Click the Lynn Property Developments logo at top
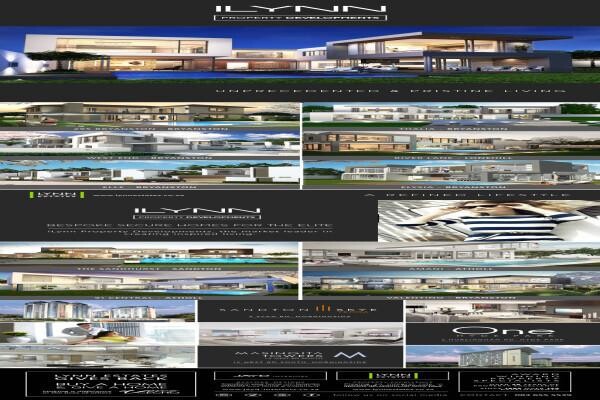600x400 pixels. (x=300, y=13)
